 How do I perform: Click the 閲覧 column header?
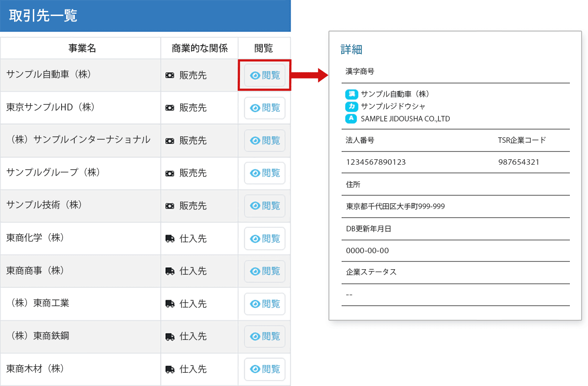tap(265, 48)
